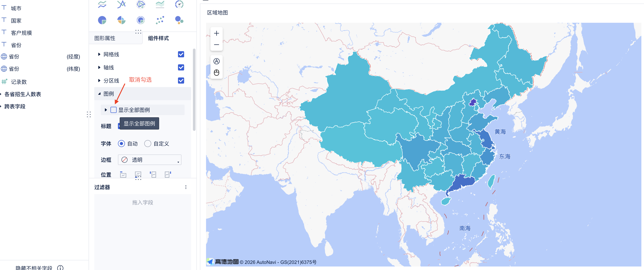This screenshot has width=644, height=270.
Task: Switch to the 图形属性 tab
Action: click(x=105, y=38)
